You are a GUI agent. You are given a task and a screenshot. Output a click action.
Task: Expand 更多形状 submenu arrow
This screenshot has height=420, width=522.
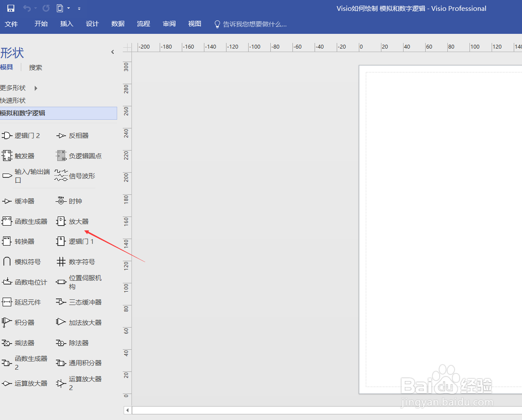click(x=36, y=88)
